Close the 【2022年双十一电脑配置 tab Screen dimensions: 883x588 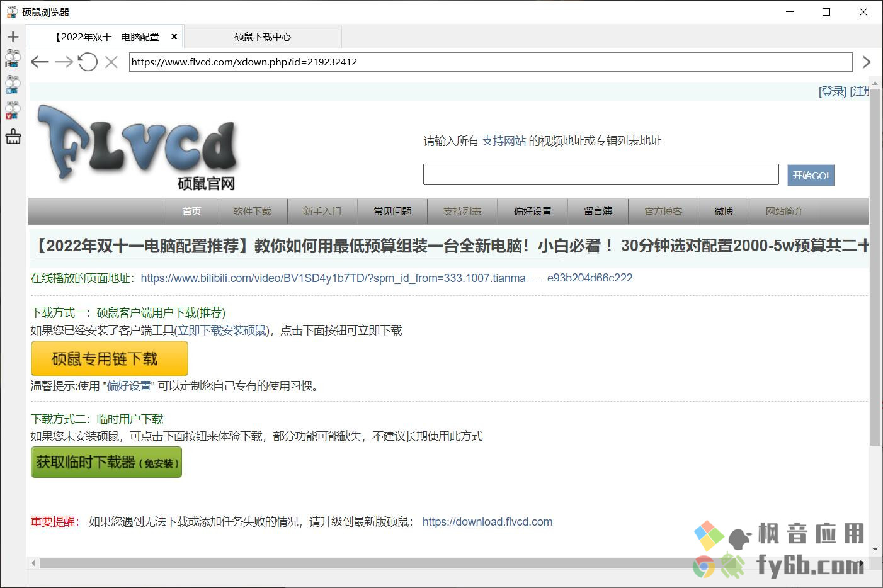pyautogui.click(x=174, y=37)
